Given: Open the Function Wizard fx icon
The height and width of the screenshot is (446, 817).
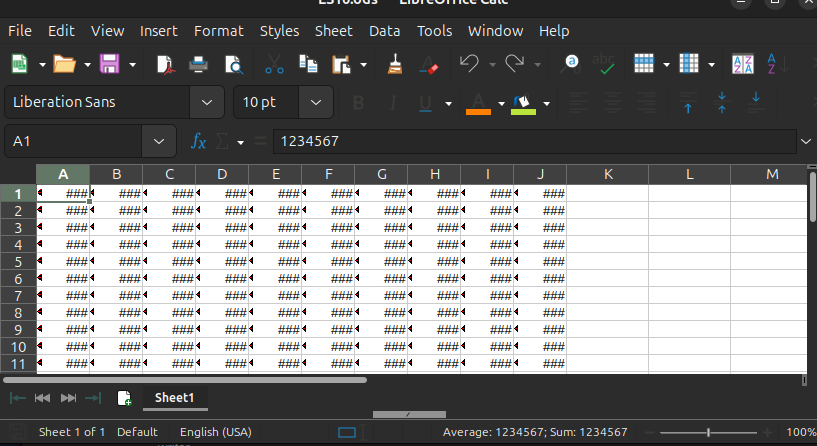Looking at the screenshot, I should click(199, 142).
